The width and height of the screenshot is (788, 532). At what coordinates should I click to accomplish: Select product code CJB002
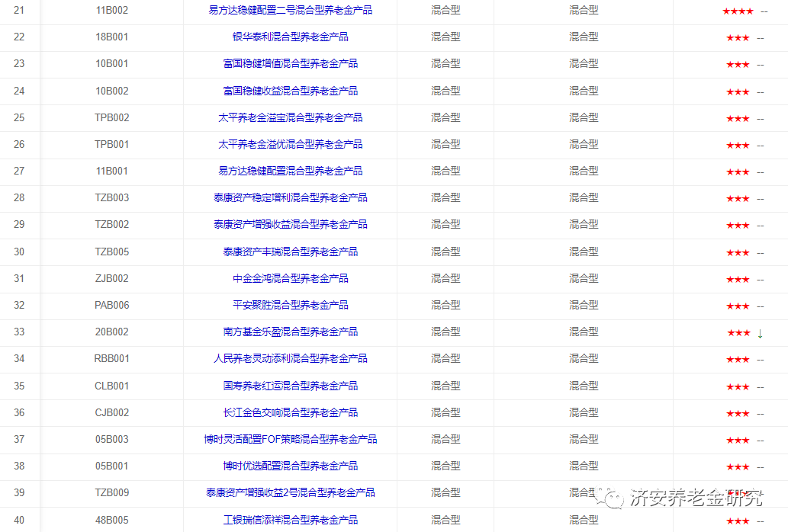[x=111, y=412]
